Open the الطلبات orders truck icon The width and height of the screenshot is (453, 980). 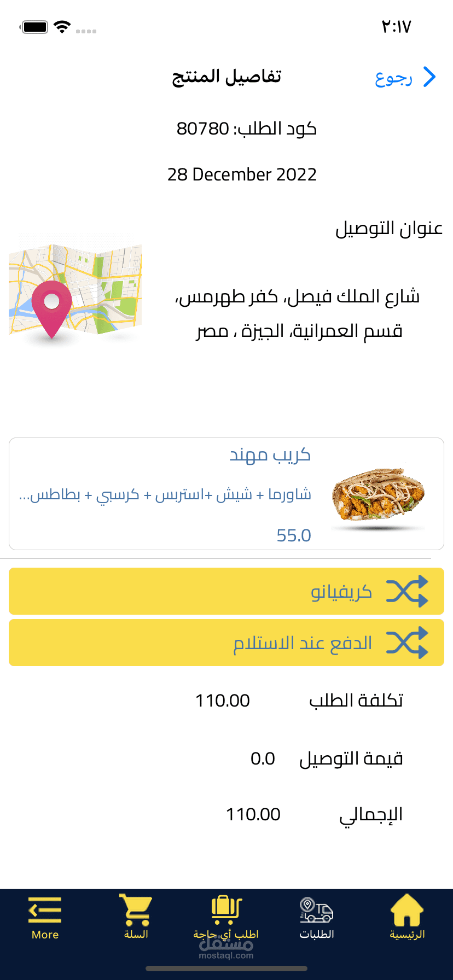click(316, 910)
